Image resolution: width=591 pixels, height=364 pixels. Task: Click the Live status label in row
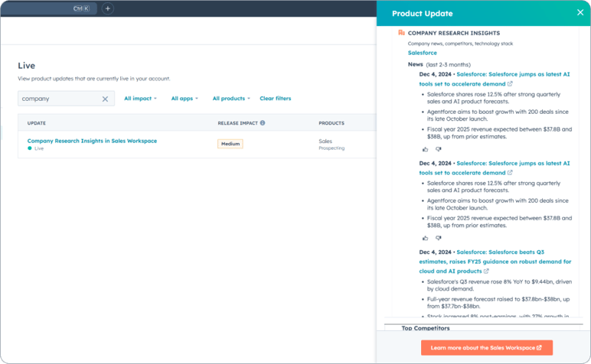coord(39,148)
